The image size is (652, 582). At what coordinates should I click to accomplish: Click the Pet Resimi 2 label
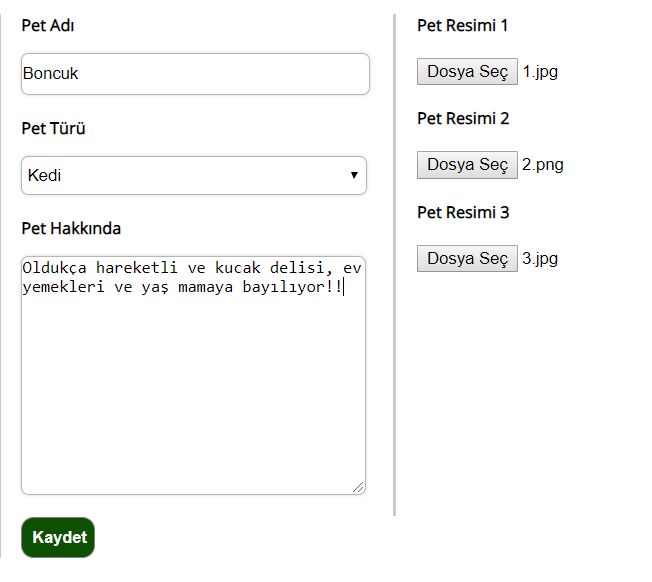[463, 119]
